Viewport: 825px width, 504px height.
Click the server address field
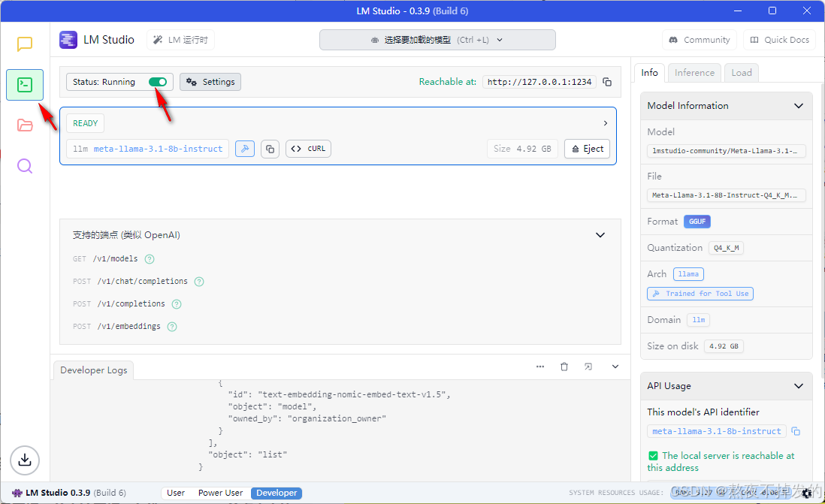pyautogui.click(x=539, y=82)
